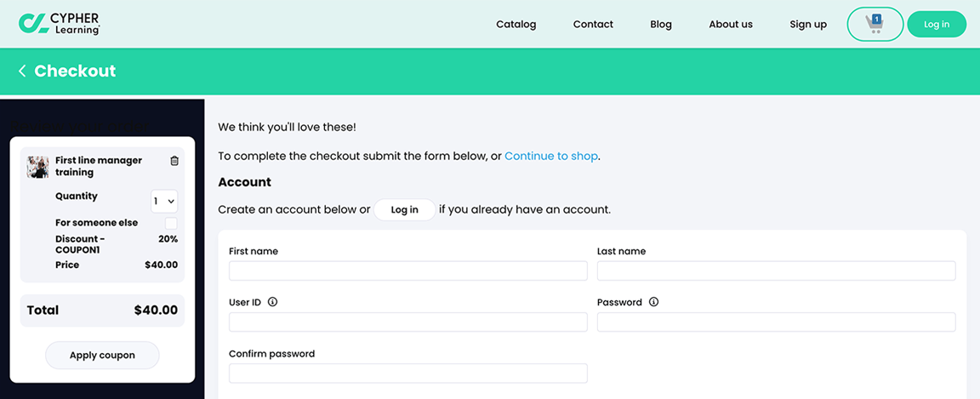Click the Total $40.00 amount
Viewport: 980px width, 399px height.
click(x=156, y=311)
